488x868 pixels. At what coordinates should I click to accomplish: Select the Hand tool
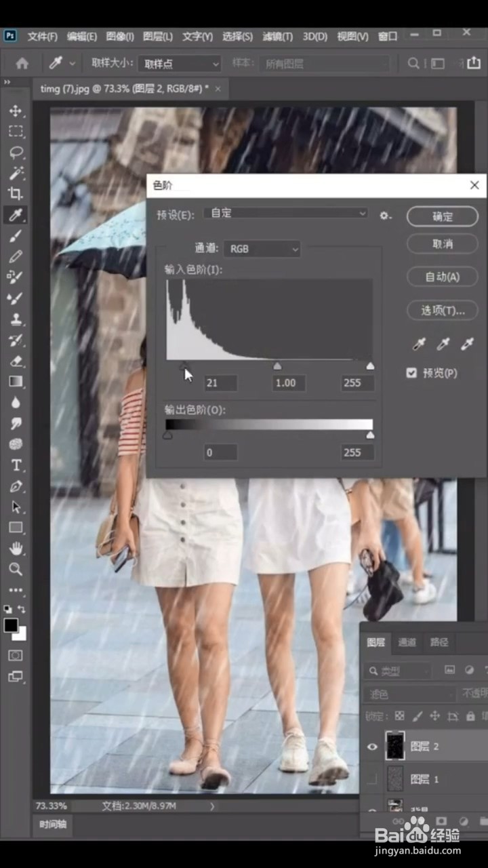[16, 549]
